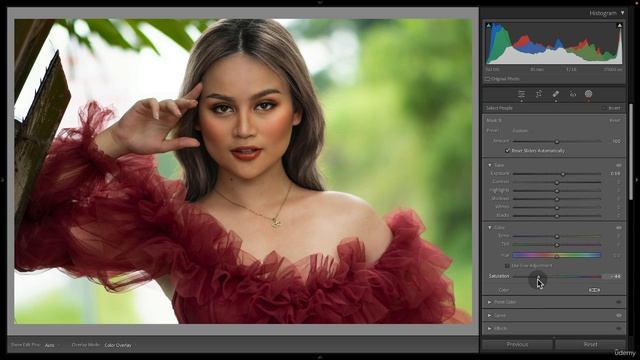Collapse the Color section triangle

tap(490, 228)
